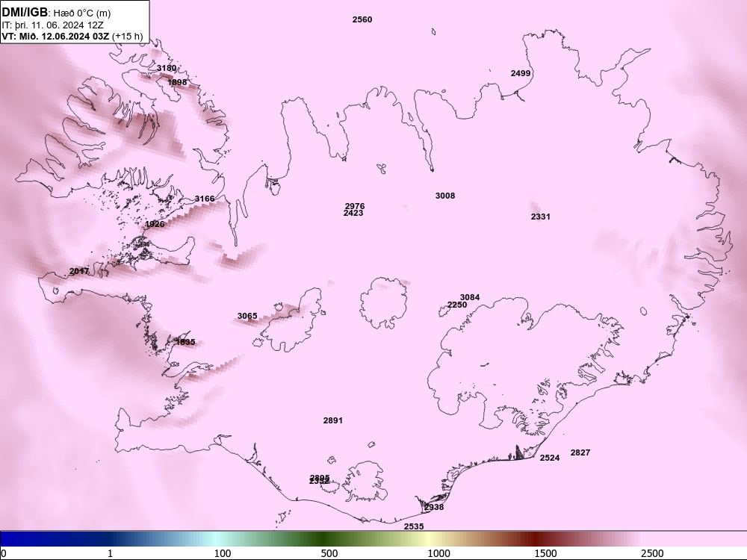
Task: Click the 1926 height value on the map
Action: [155, 224]
